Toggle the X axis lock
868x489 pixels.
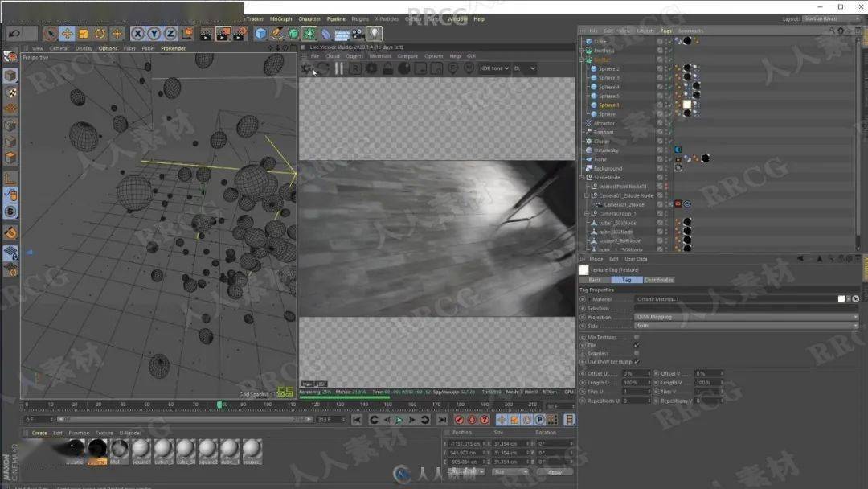click(137, 34)
